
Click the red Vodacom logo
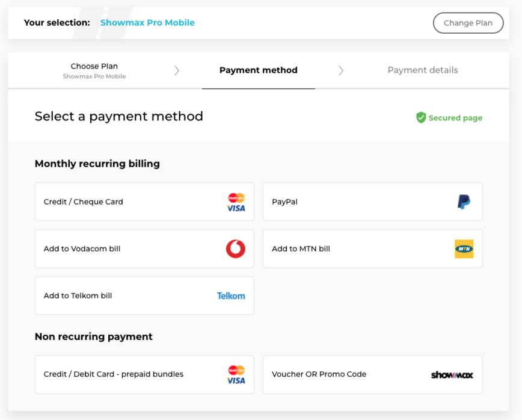(236, 249)
